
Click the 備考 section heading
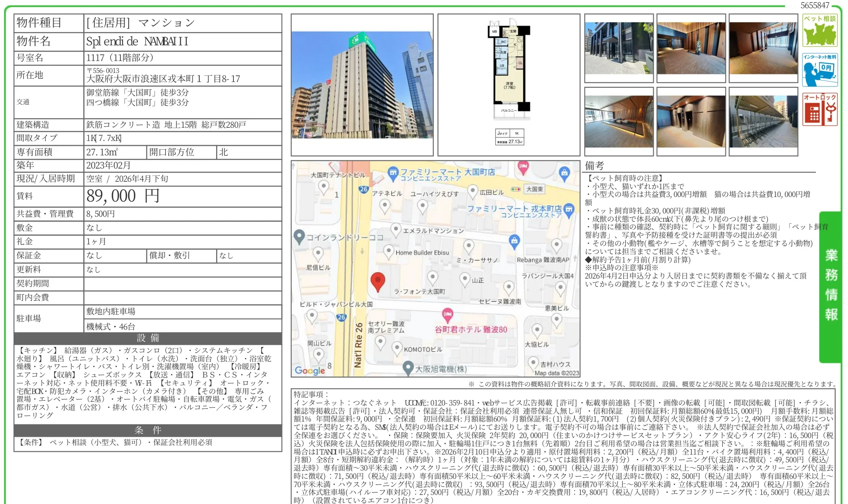594,166
